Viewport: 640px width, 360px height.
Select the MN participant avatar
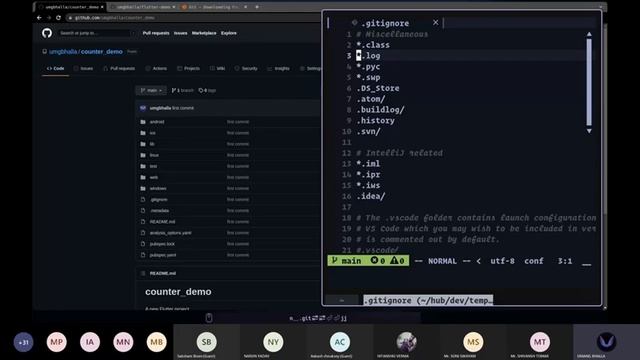[123, 342]
